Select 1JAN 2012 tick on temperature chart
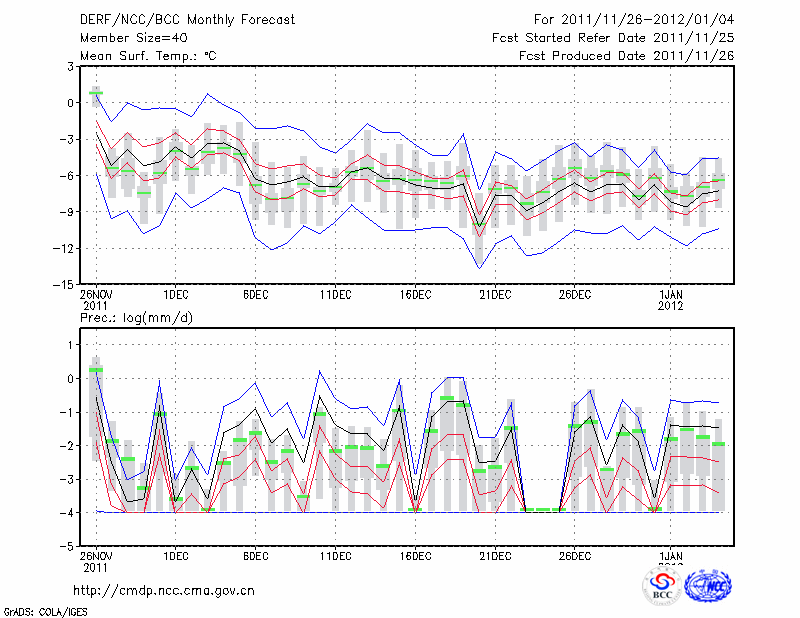The width and height of the screenshot is (800, 618). click(x=671, y=299)
